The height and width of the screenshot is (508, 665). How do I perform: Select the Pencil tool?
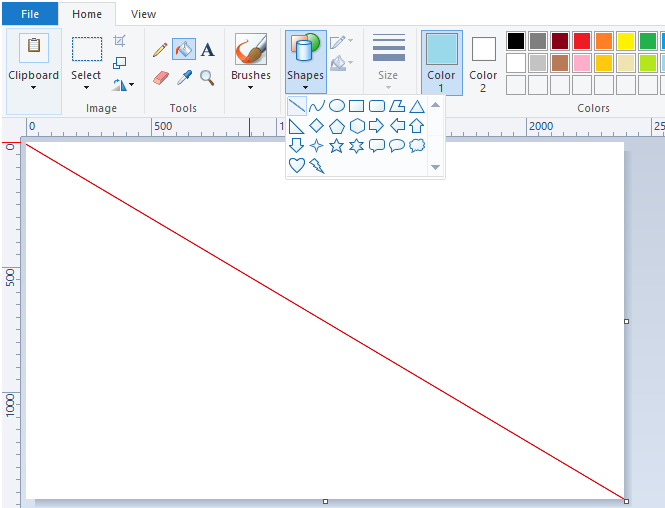pyautogui.click(x=160, y=50)
